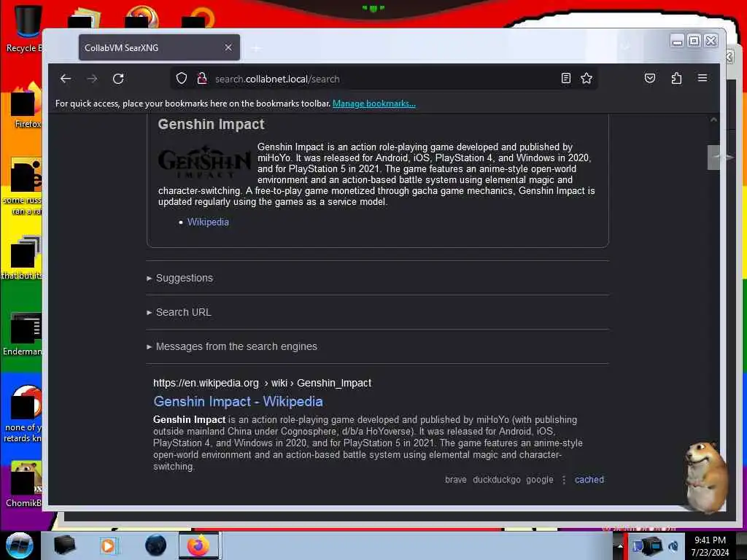Click the Genshin Impact logo thumbnail
747x560 pixels.
click(x=204, y=161)
